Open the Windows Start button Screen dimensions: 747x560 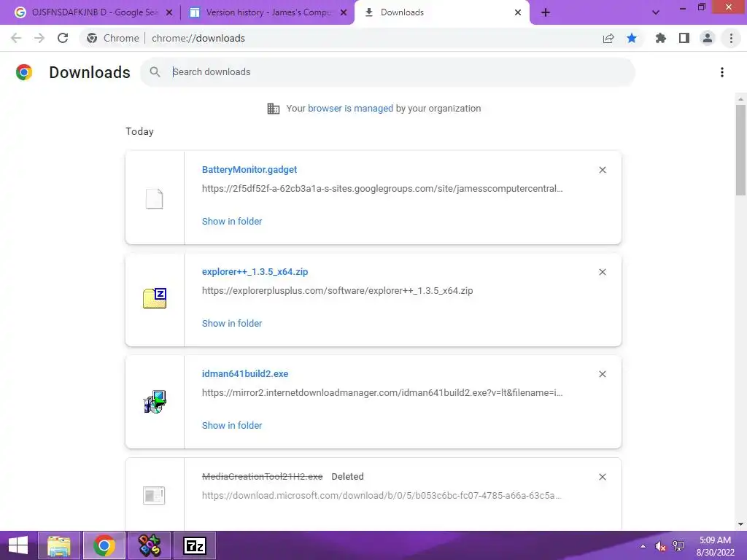click(x=18, y=545)
